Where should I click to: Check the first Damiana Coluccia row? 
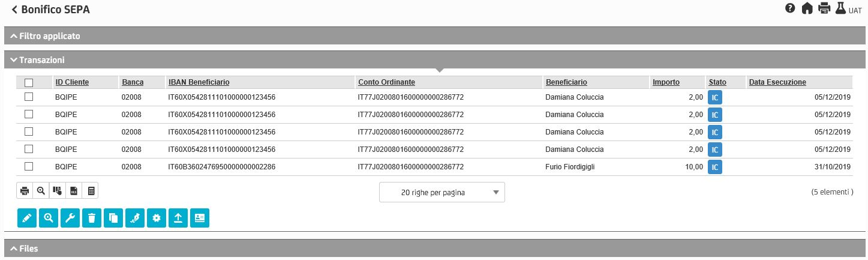29,97
